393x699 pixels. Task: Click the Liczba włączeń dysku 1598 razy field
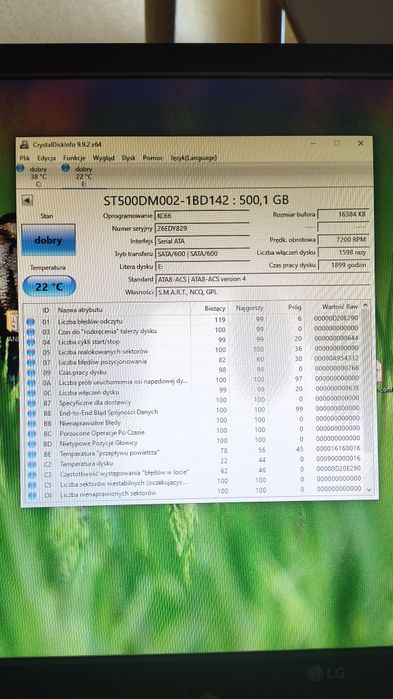click(x=344, y=253)
